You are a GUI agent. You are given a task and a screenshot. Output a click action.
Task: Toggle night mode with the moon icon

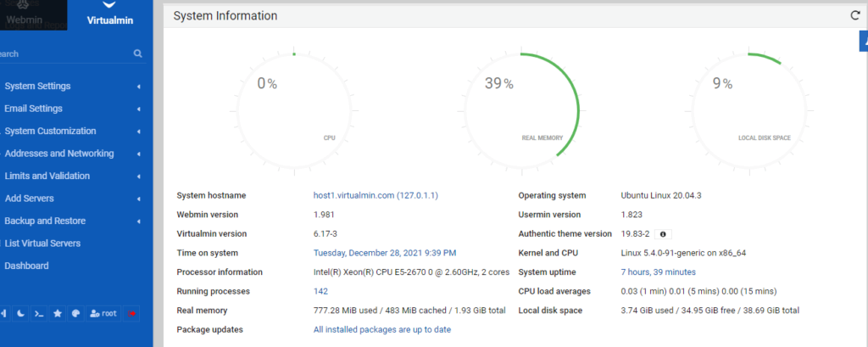click(20, 314)
